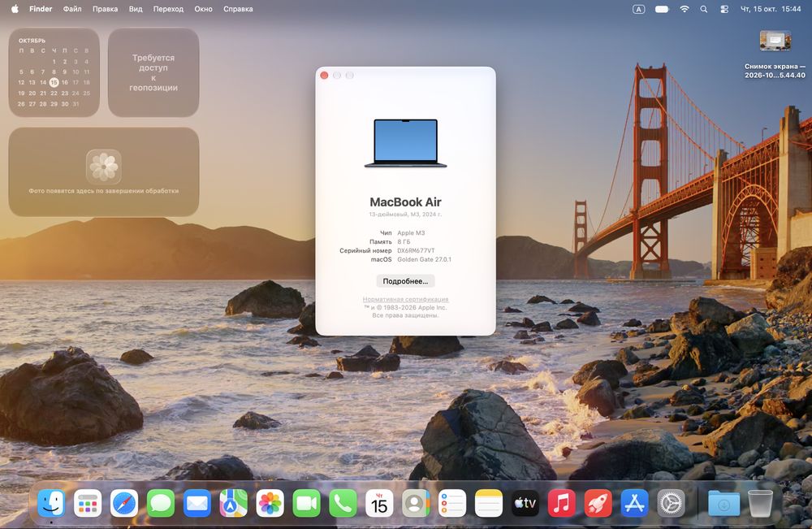
Task: Switch keyboard input source in menu bar
Action: 639,9
